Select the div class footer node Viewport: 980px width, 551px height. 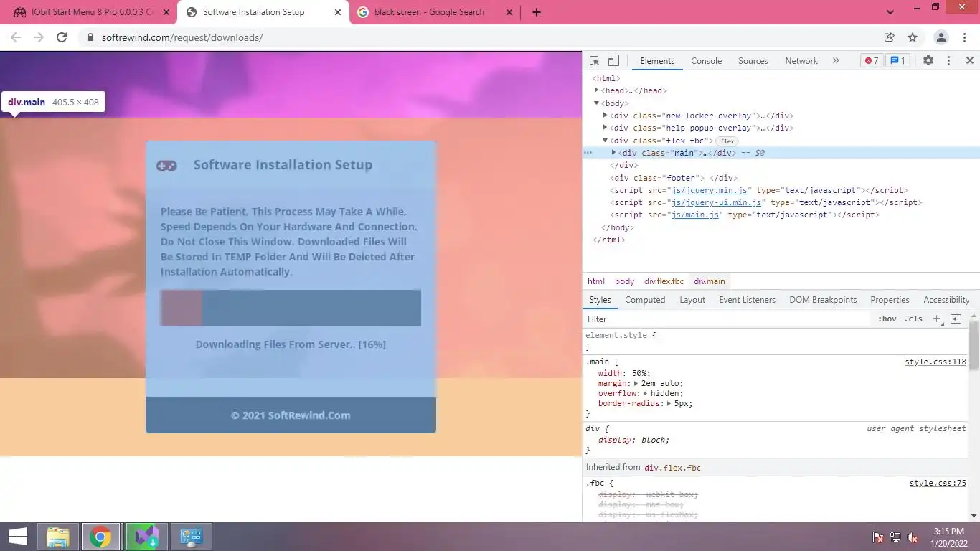click(x=674, y=178)
